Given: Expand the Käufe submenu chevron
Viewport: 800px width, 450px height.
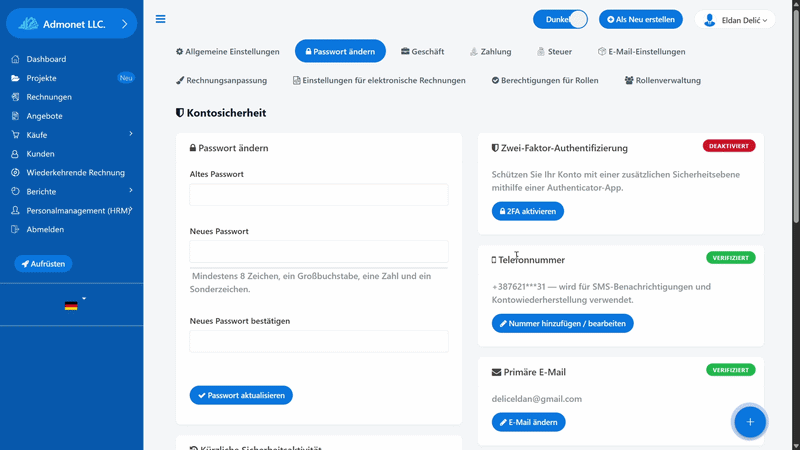Looking at the screenshot, I should click(131, 134).
